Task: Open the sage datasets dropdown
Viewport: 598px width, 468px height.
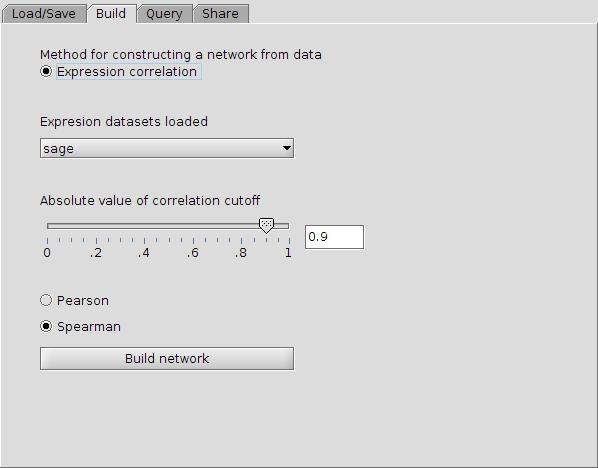Action: tap(167, 148)
